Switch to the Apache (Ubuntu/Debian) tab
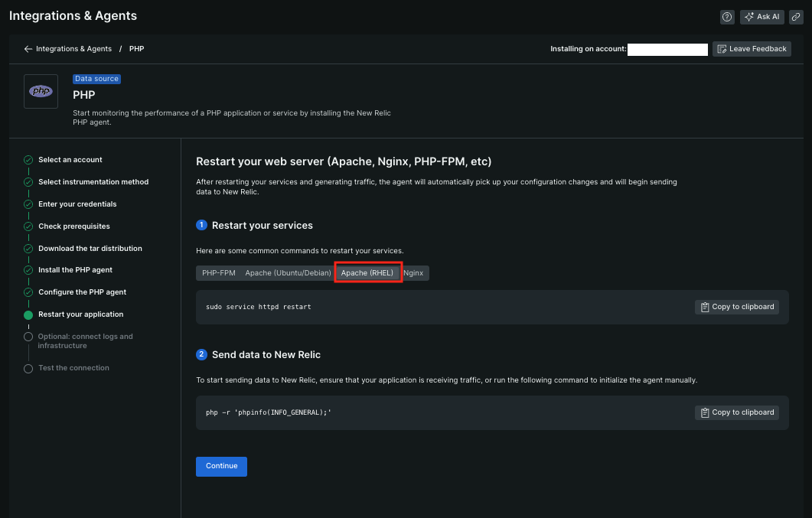The image size is (812, 518). [x=288, y=273]
